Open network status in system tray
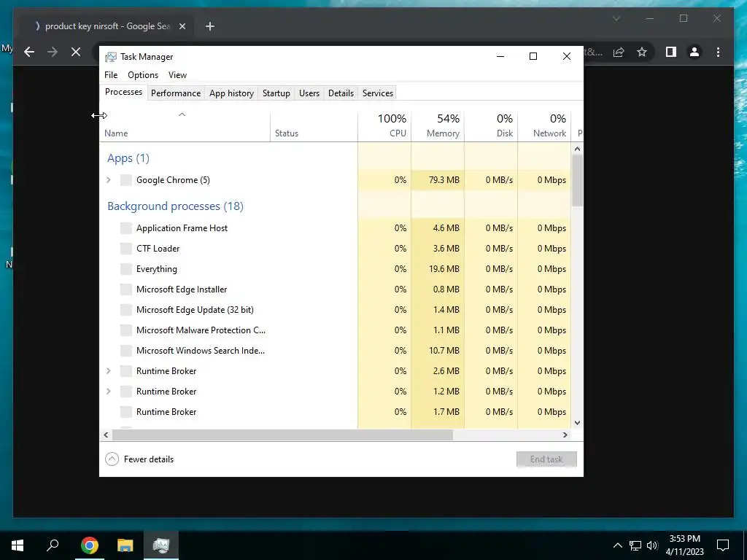Image resolution: width=747 pixels, height=560 pixels. coord(635,545)
